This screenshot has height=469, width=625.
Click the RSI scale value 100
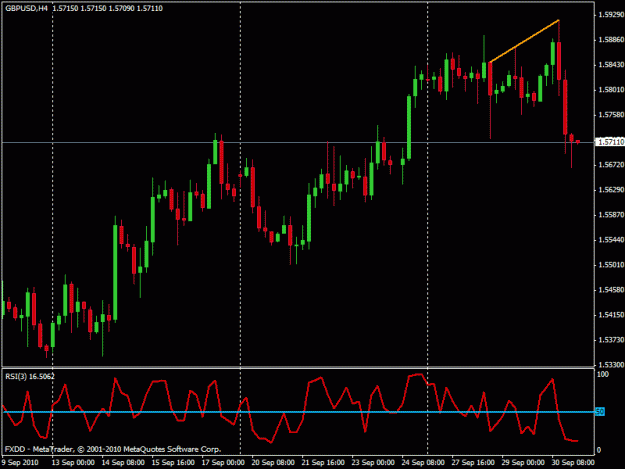602,375
